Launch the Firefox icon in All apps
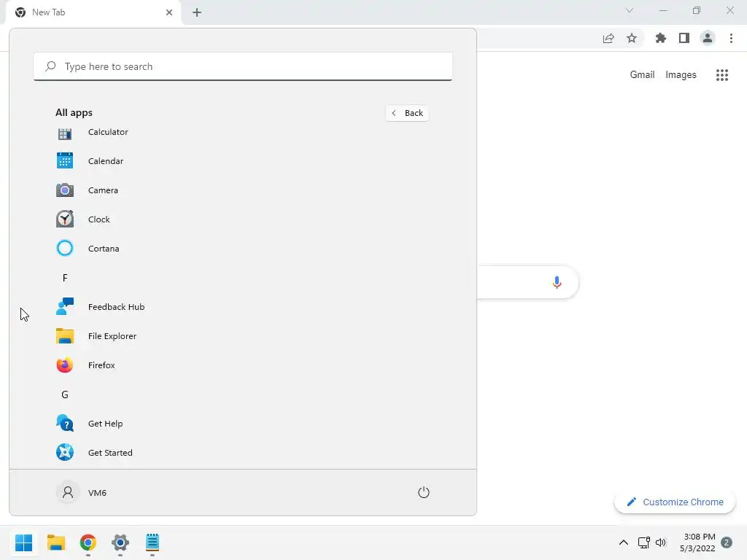747x560 pixels. tap(65, 365)
